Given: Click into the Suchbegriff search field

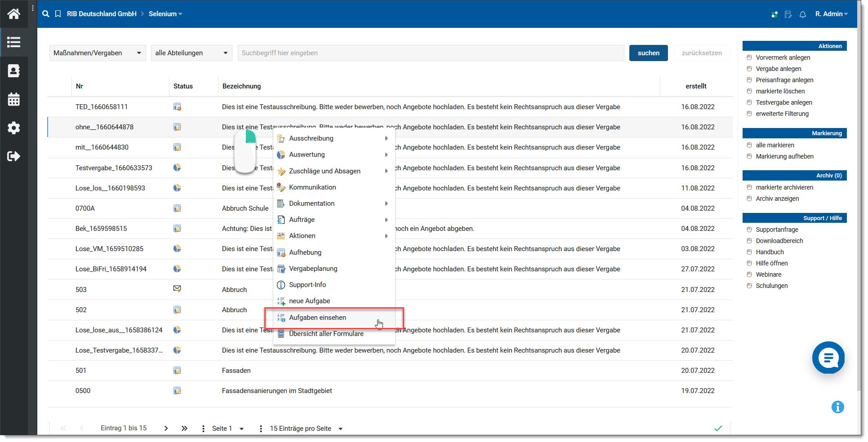Looking at the screenshot, I should [430, 53].
